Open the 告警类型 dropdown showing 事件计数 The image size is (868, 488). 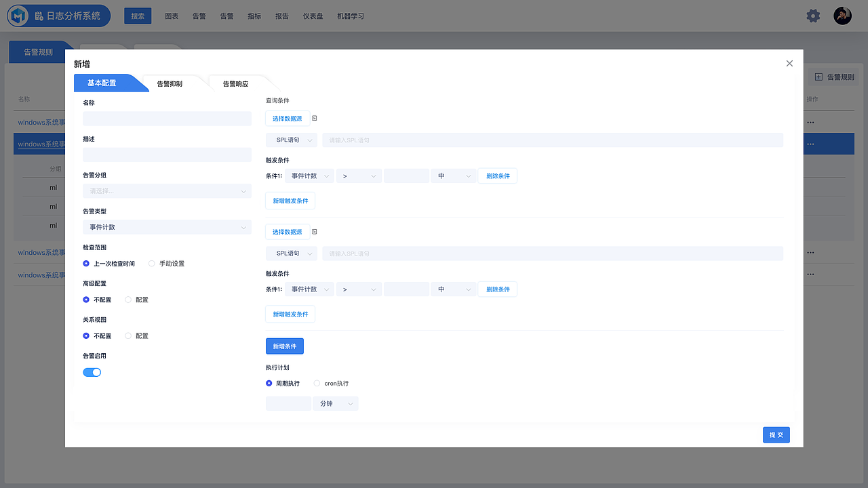167,227
